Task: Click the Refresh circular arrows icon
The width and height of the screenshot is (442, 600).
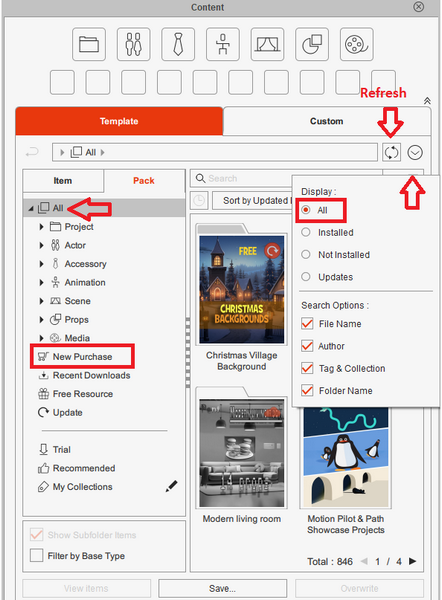Action: (x=391, y=152)
